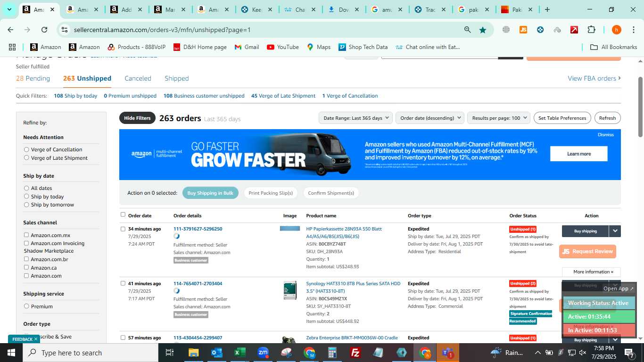The image size is (644, 362).
Task: Switch to the Canceled orders tab
Action: pyautogui.click(x=138, y=78)
